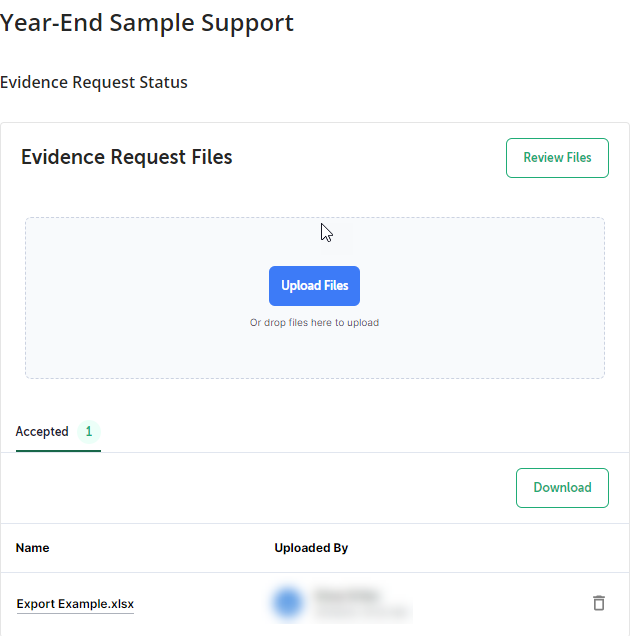630x636 pixels.
Task: Click the word 'Upload' on the blue button
Action: point(301,286)
